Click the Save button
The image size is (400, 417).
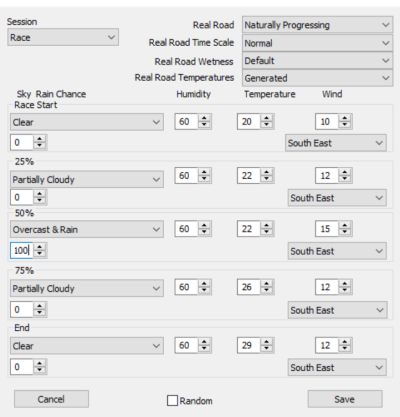tap(345, 399)
